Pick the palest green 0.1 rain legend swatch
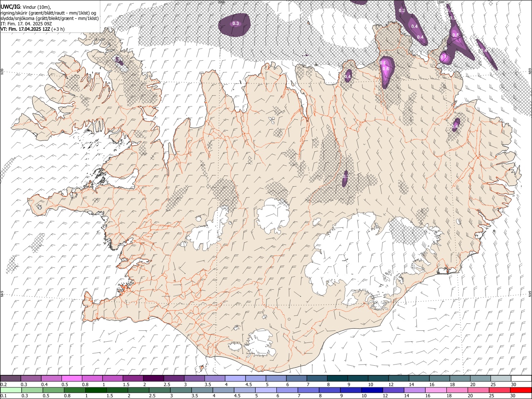The image size is (532, 399). pyautogui.click(x=11, y=390)
